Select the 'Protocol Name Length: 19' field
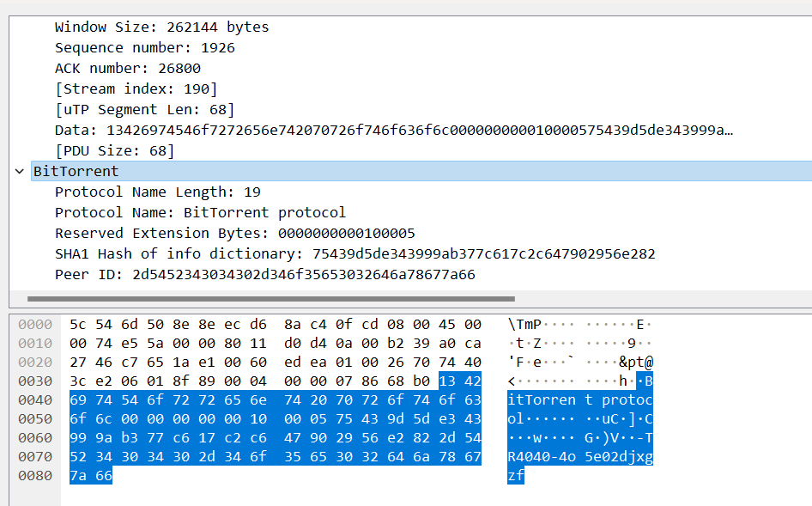Screen dimensions: 812x506 pos(158,192)
